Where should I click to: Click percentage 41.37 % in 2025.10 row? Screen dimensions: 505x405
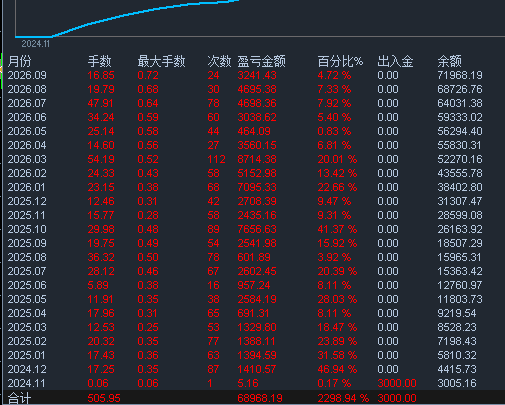click(x=337, y=229)
